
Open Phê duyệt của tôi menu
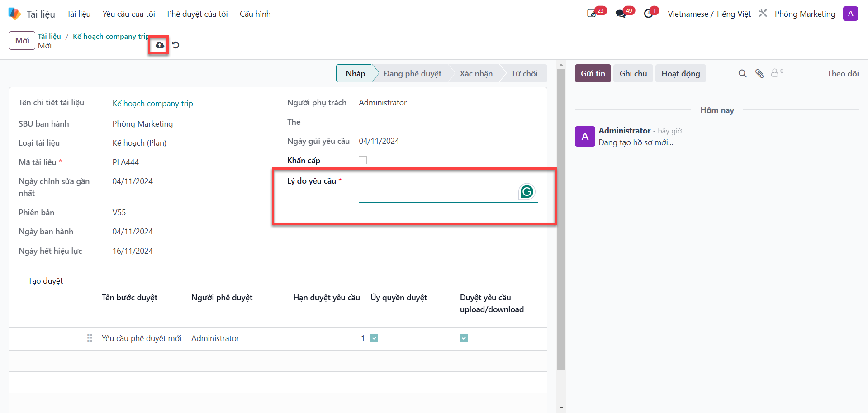(x=198, y=14)
